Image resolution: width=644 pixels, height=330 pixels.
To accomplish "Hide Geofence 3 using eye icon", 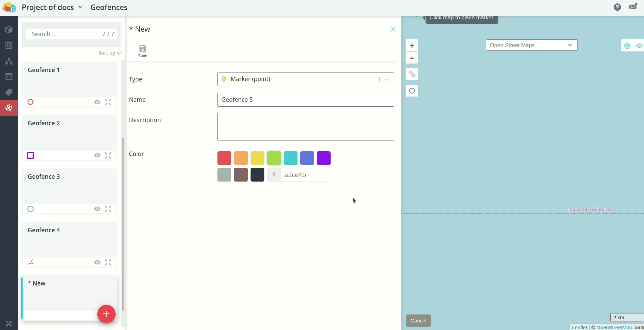I will (97, 209).
